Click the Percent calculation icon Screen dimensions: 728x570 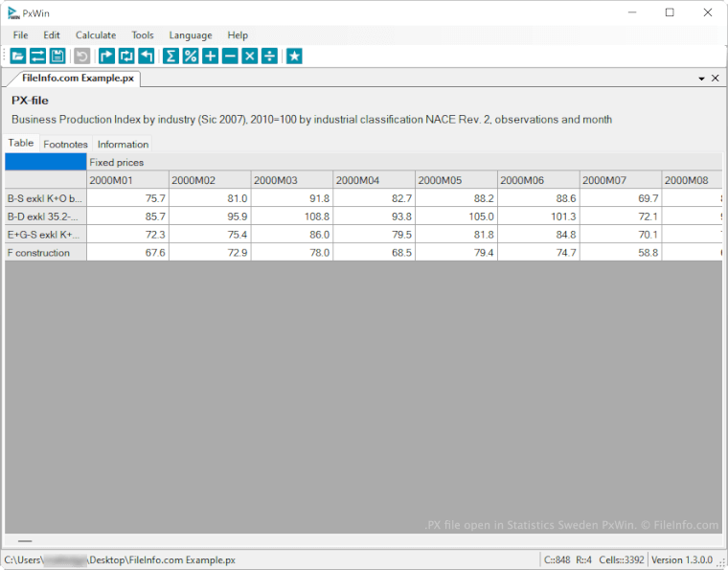point(191,57)
